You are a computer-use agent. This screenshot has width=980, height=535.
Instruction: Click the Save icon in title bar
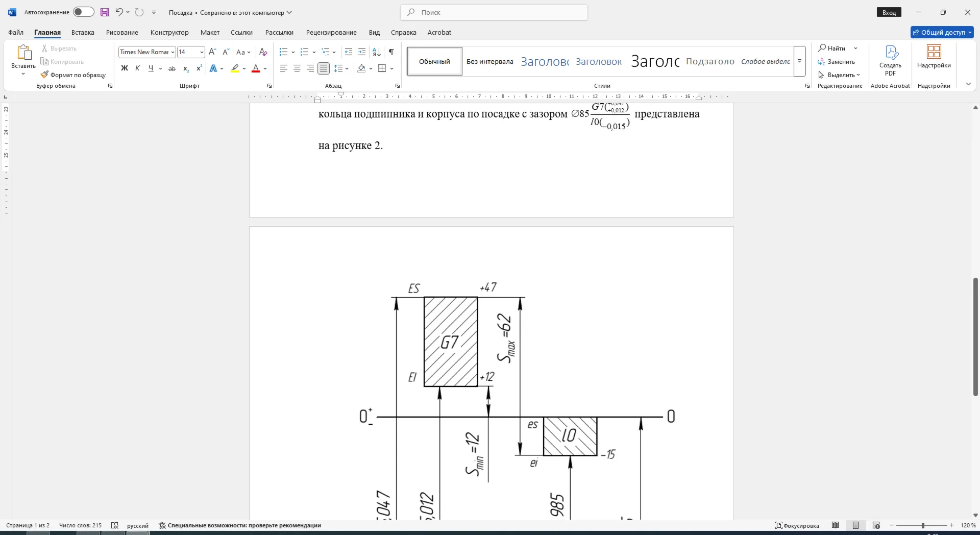point(105,12)
